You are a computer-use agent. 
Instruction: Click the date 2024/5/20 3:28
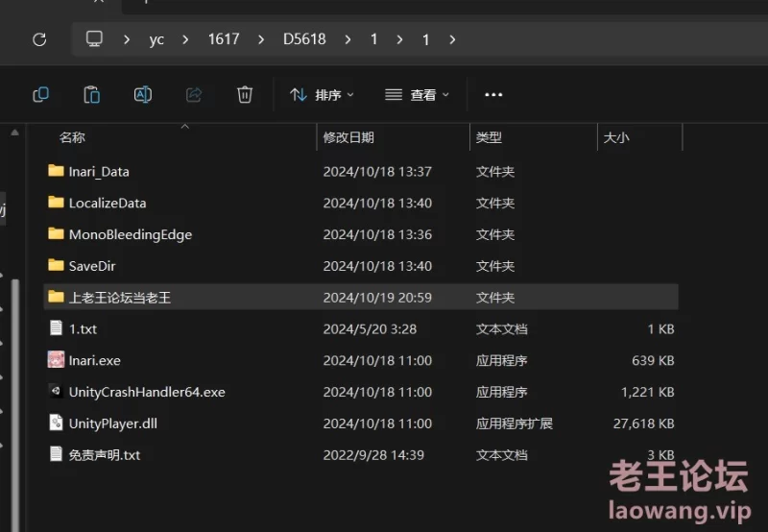pyautogui.click(x=370, y=328)
